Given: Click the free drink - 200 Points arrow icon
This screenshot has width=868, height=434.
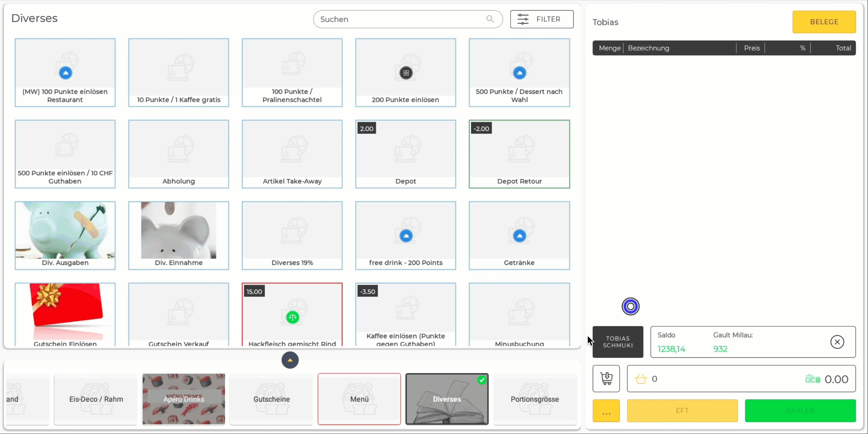Looking at the screenshot, I should pyautogui.click(x=405, y=235).
